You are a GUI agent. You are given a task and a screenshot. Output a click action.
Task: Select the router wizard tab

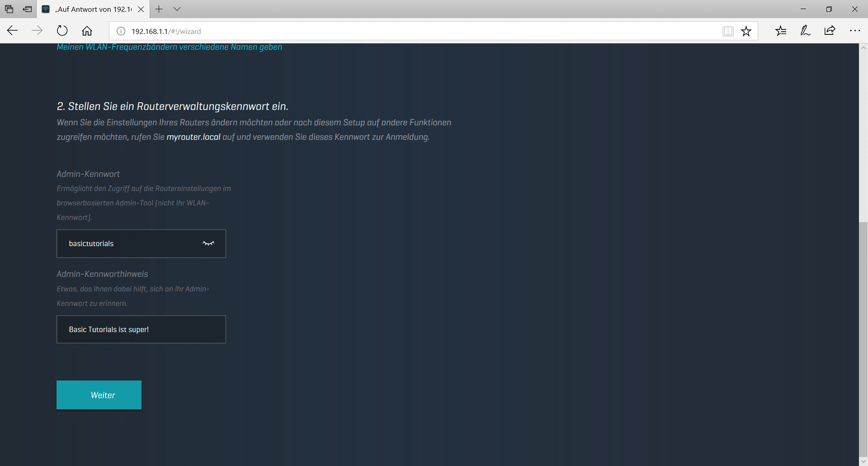click(x=90, y=9)
